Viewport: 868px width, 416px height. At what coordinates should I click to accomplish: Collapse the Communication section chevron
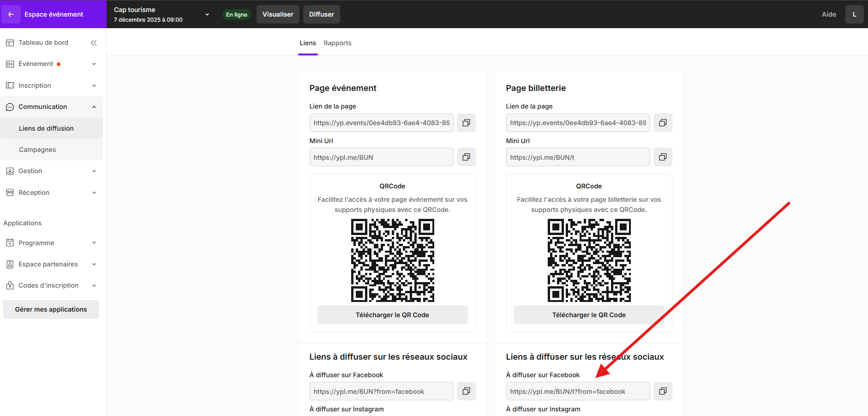click(x=94, y=107)
